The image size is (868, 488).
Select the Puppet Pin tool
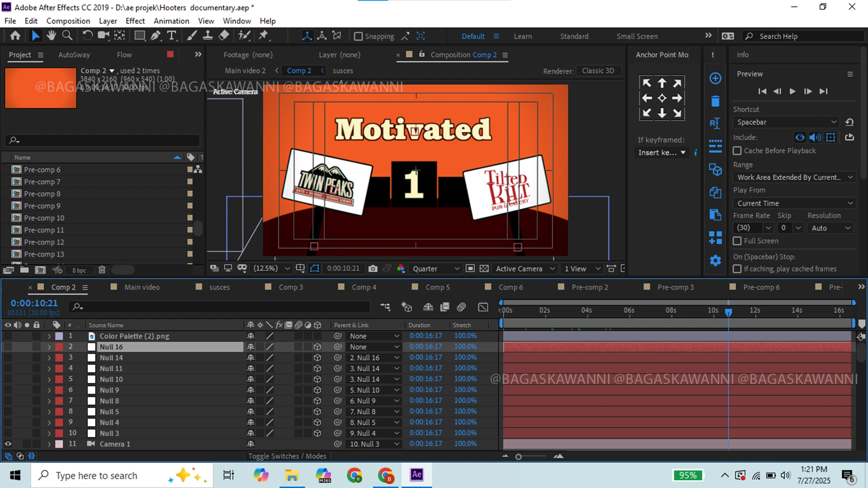[264, 36]
